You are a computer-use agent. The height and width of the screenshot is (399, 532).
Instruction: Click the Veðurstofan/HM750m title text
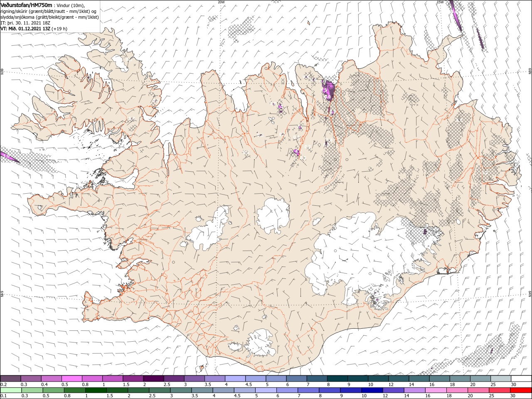(27, 5)
